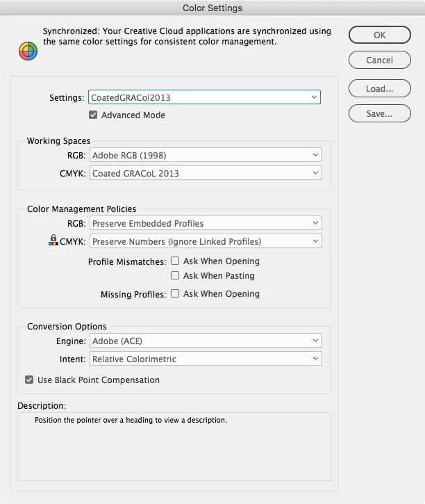Open the Settings dropdown CoatedGRACol2013
The image size is (425, 504).
(204, 97)
